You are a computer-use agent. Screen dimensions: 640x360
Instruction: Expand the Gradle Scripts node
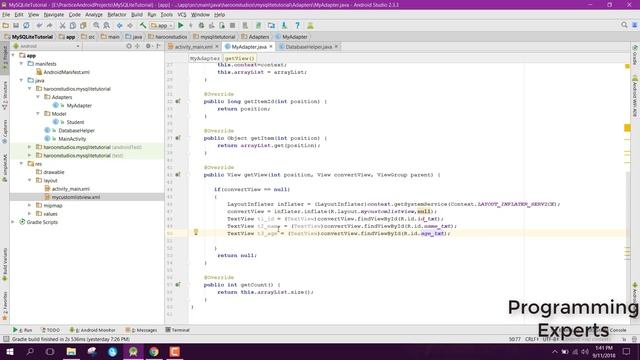(13, 222)
